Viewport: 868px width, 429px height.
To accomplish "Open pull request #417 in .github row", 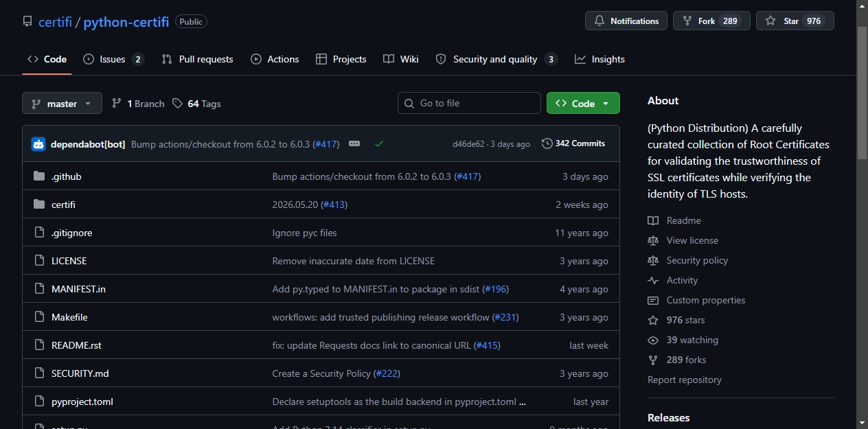I will [468, 176].
